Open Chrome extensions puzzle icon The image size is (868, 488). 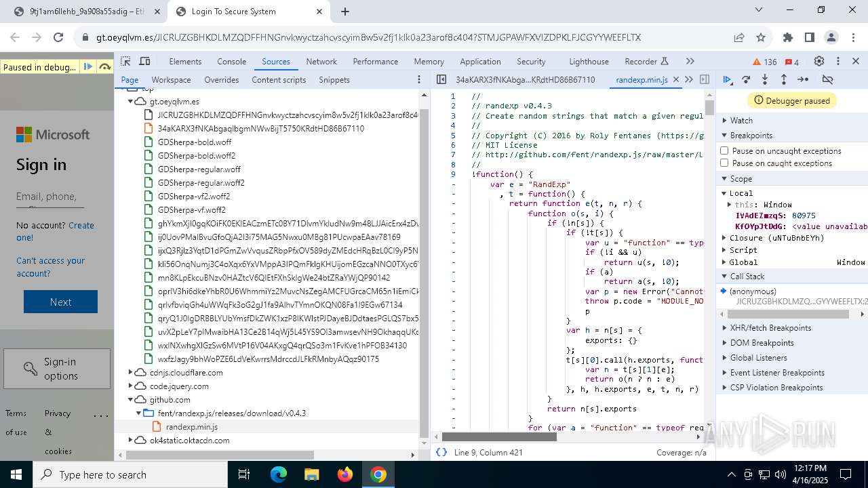coord(787,37)
